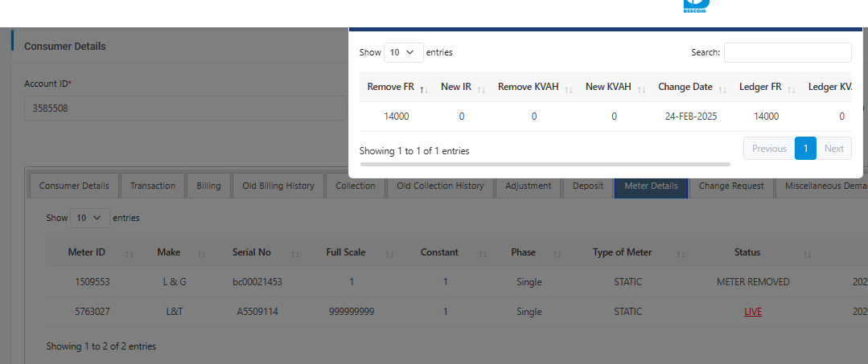Open Old Billing History tab
The image size is (868, 364).
[278, 186]
